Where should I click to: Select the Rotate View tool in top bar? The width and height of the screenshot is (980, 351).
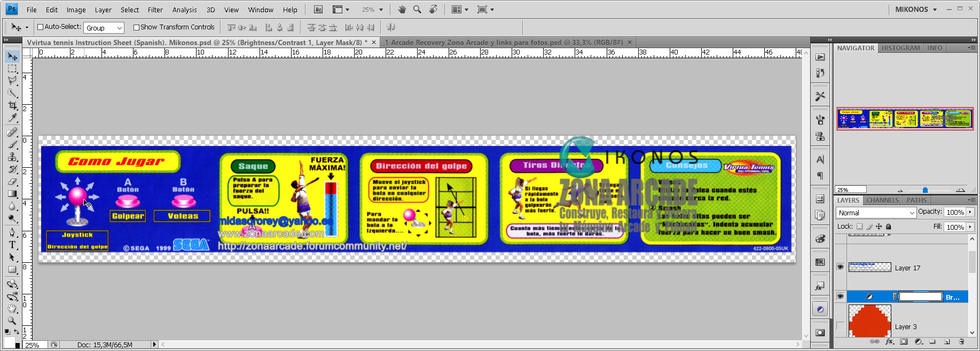433,10
